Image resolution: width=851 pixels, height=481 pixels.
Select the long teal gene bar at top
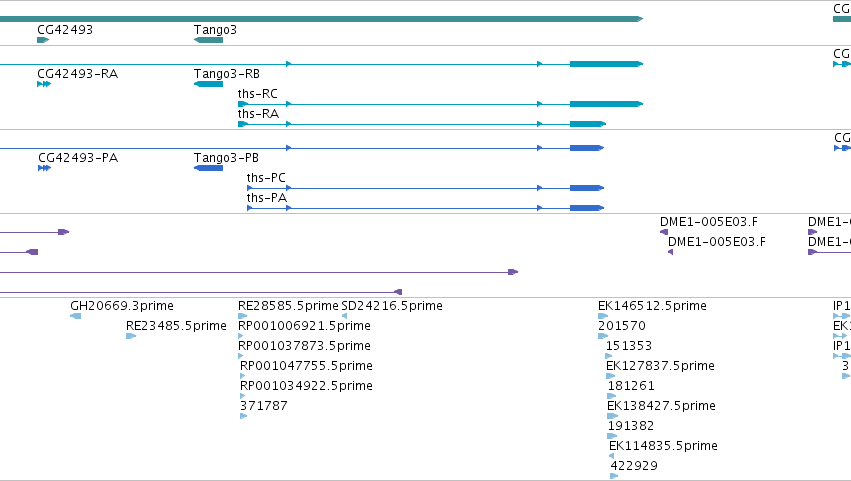(x=321, y=20)
